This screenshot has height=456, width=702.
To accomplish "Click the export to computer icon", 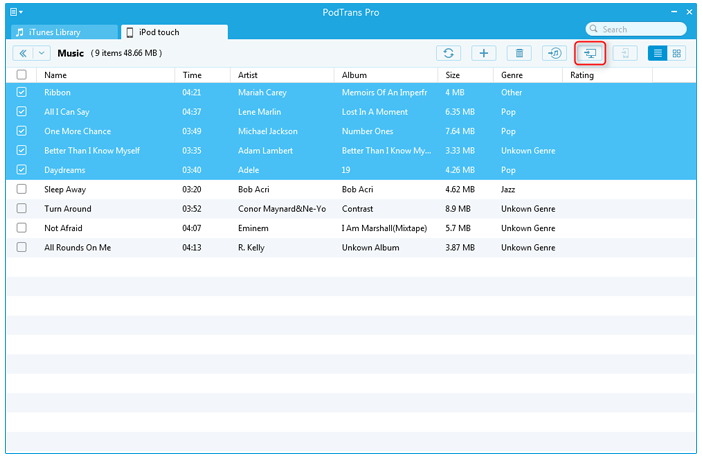I will [590, 53].
